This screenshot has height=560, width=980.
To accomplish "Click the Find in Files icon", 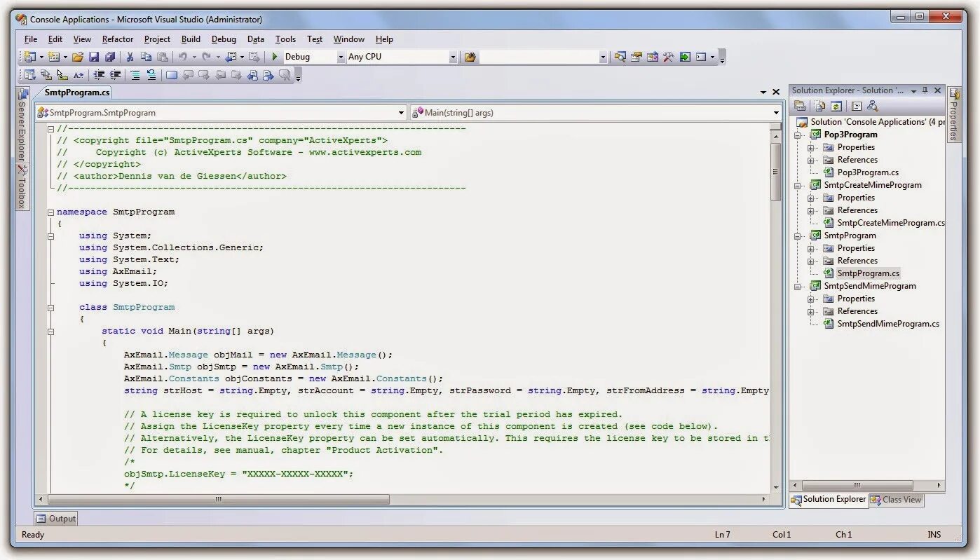I will (x=470, y=57).
